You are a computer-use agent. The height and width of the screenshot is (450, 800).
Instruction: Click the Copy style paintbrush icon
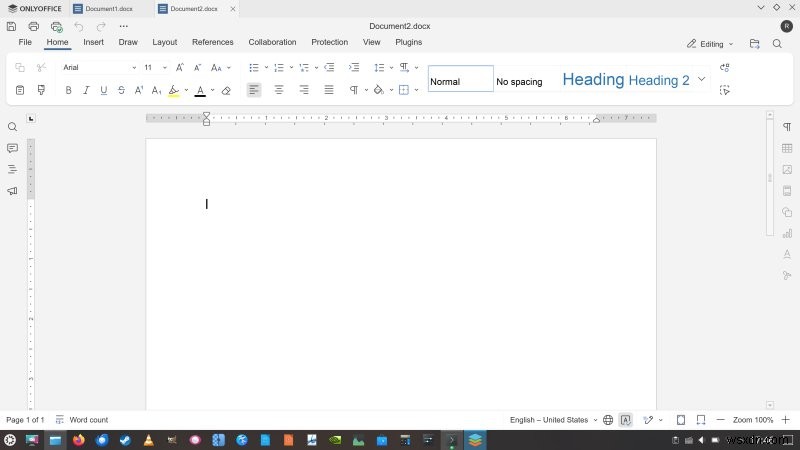[41, 90]
